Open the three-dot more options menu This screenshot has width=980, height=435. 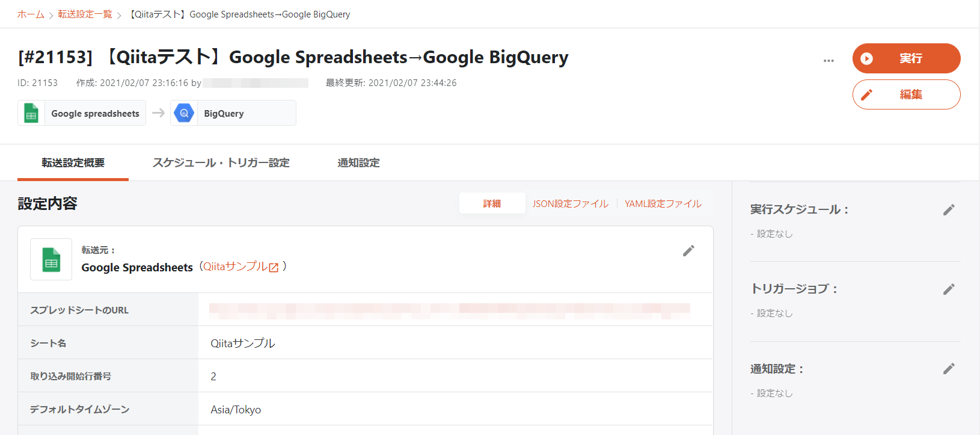(828, 60)
